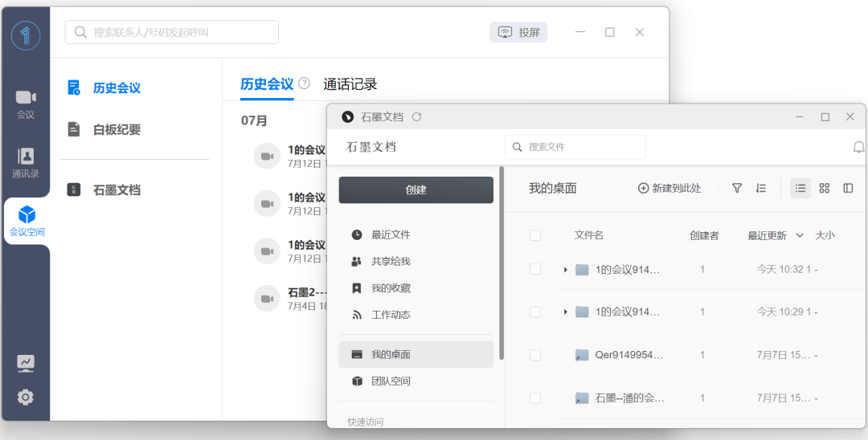Open the Qer9149954 shortcut folder icon
Viewport: 868px width, 440px height.
click(582, 355)
